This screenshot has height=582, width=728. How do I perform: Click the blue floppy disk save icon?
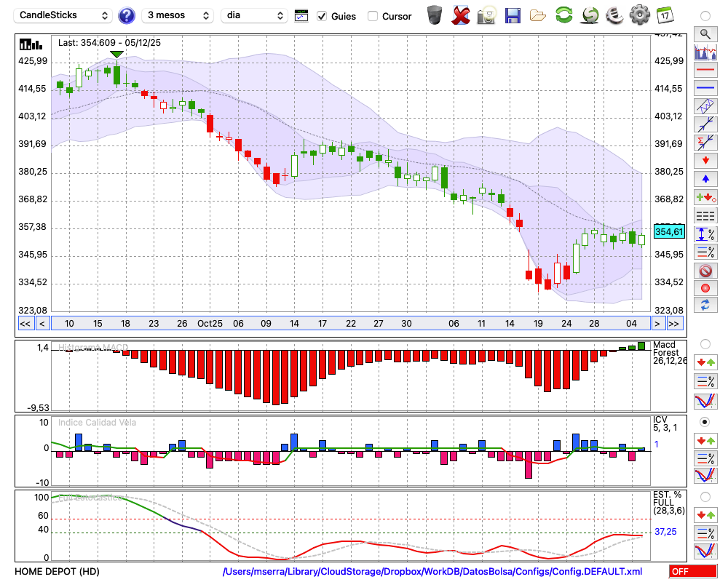pyautogui.click(x=513, y=15)
